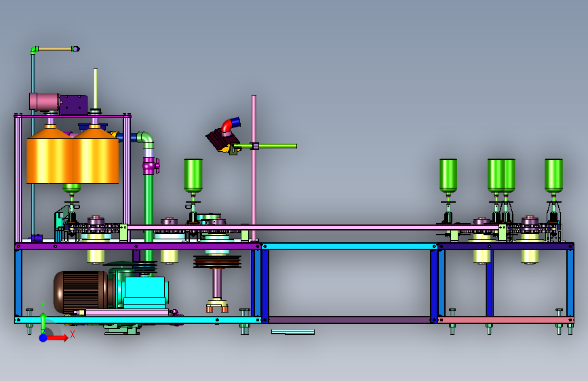This screenshot has height=381, width=588.
Task: Select the magenta valve on the green vertical pipe
Action: (x=151, y=165)
